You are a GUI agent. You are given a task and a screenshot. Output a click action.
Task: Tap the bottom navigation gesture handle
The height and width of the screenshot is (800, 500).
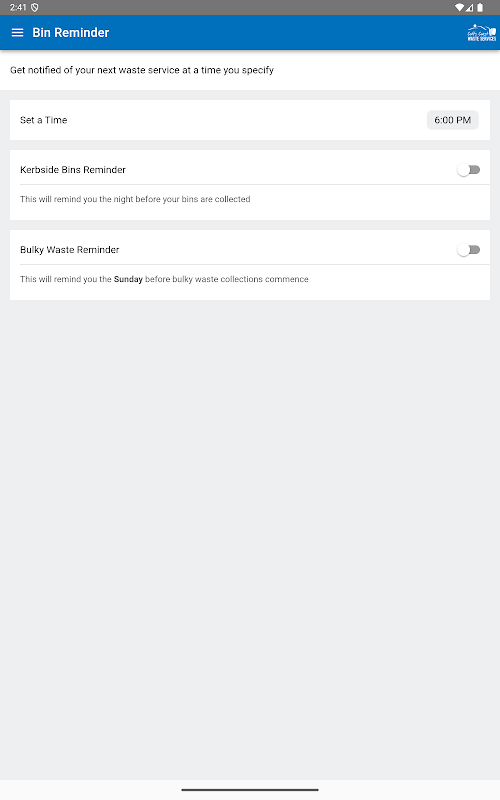coord(250,790)
